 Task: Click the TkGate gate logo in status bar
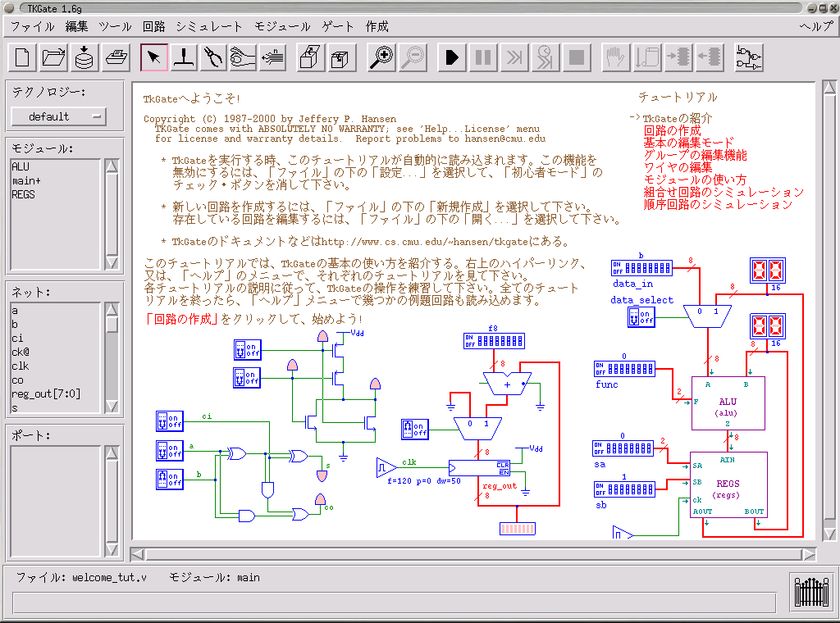point(811,591)
